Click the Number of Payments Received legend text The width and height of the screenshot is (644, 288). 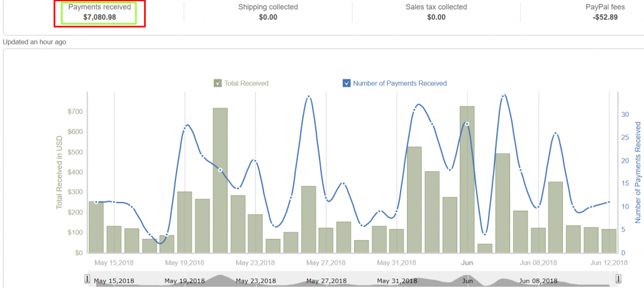click(x=399, y=83)
